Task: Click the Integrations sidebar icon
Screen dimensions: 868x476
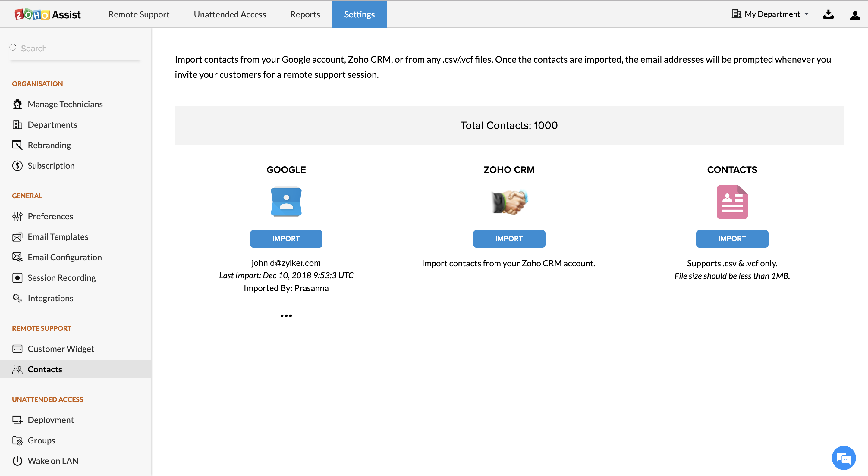Action: coord(17,298)
